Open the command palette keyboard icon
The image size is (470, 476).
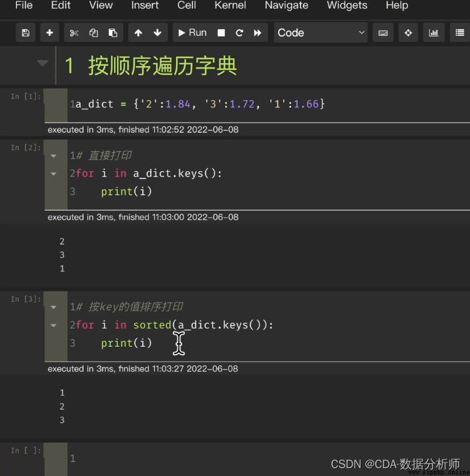pos(383,33)
